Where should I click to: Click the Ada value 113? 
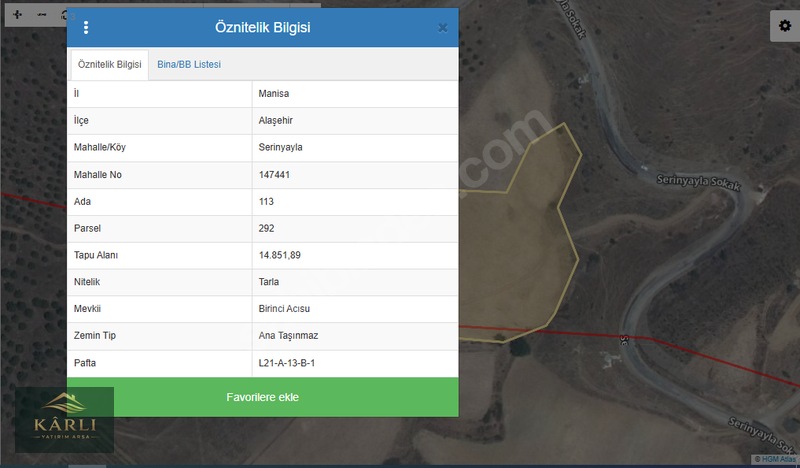click(x=266, y=202)
